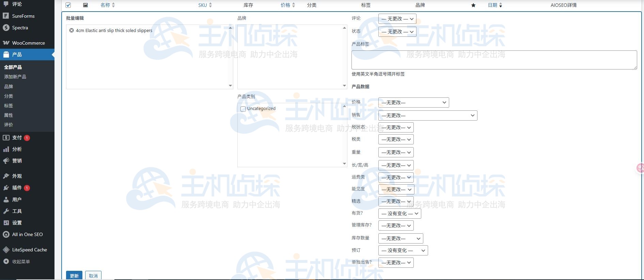Image resolution: width=644 pixels, height=280 pixels.
Task: Click the SureForms sidebar icon
Action: click(x=6, y=16)
